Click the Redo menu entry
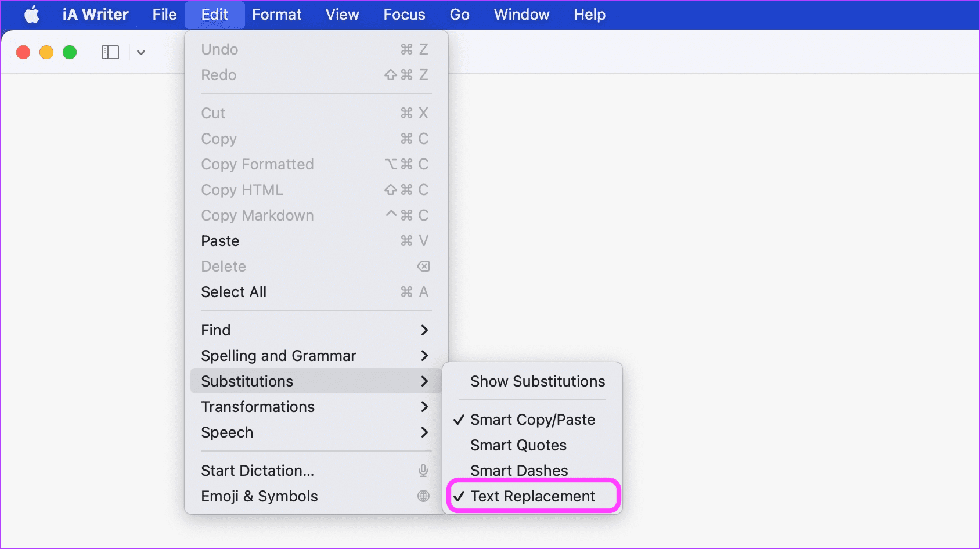This screenshot has height=549, width=980. 316,75
